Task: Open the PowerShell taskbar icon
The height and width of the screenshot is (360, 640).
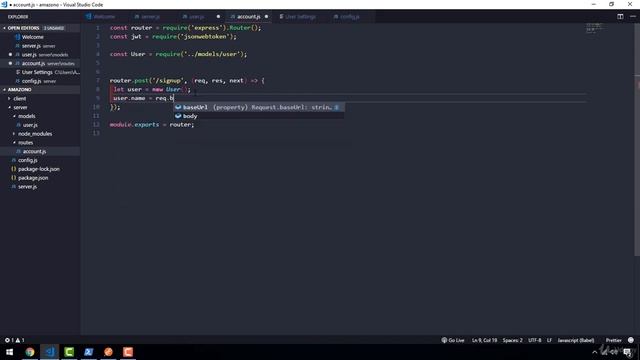Action: 89,352
